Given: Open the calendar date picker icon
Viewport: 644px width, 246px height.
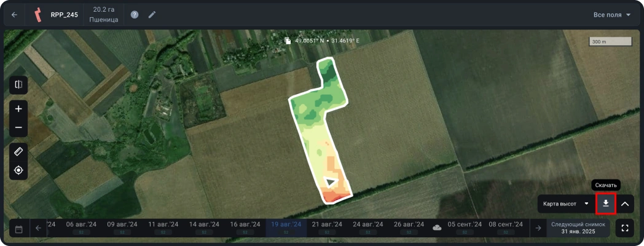Looking at the screenshot, I should (18, 228).
